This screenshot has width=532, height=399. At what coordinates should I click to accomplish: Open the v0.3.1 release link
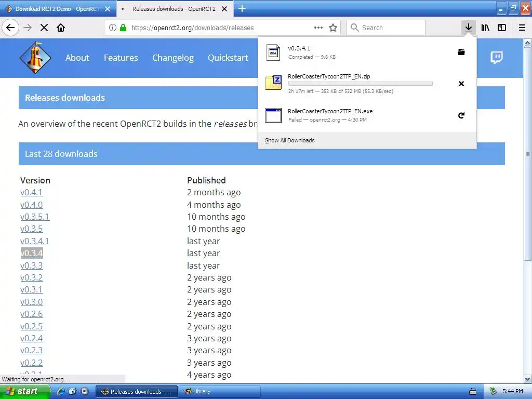tap(32, 289)
